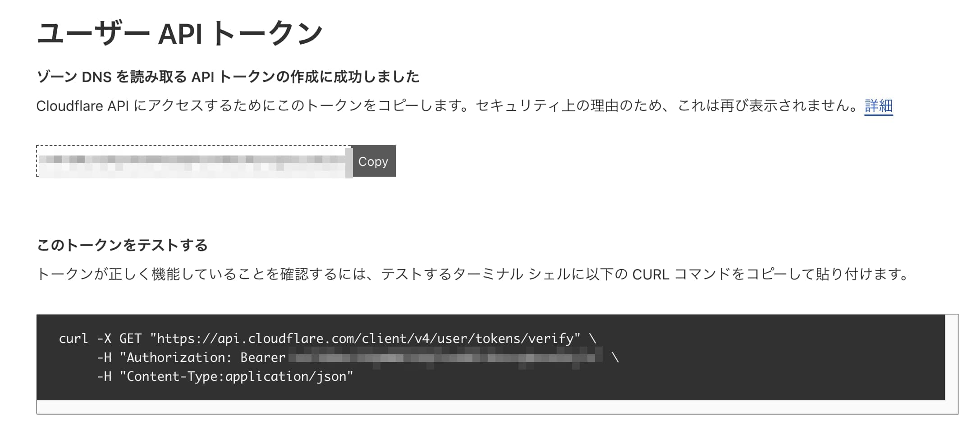
Task: Click the Cloudflare API copy instruction paragraph
Action: click(446, 106)
